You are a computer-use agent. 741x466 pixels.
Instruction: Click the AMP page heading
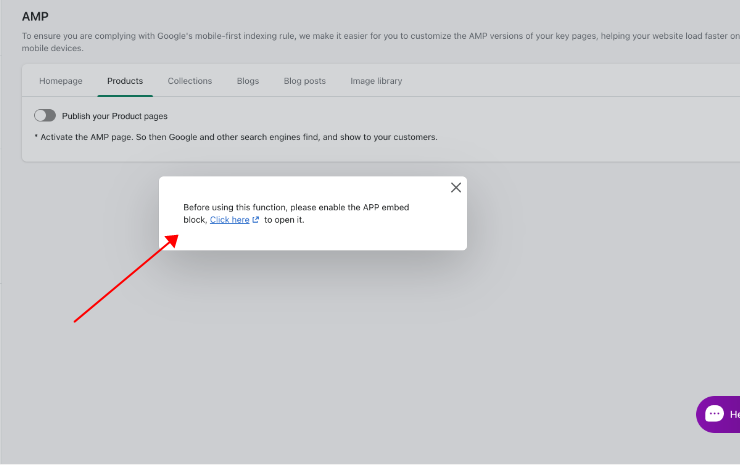35,17
